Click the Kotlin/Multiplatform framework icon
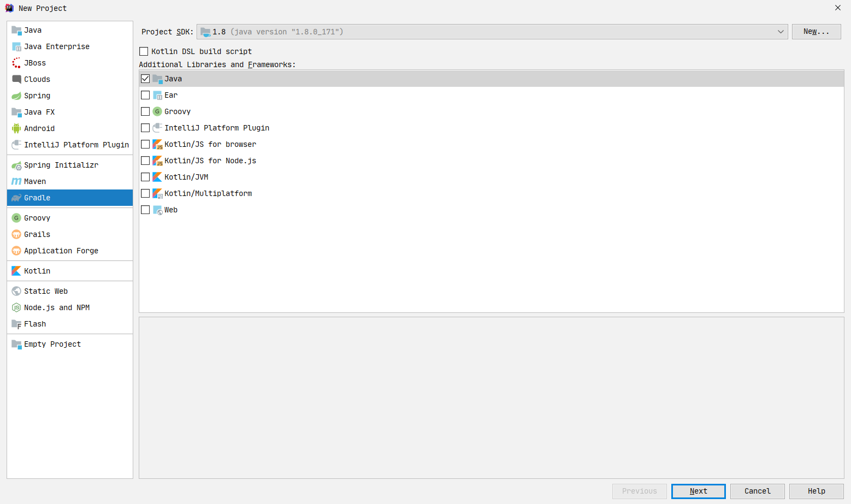851x504 pixels. (x=157, y=193)
